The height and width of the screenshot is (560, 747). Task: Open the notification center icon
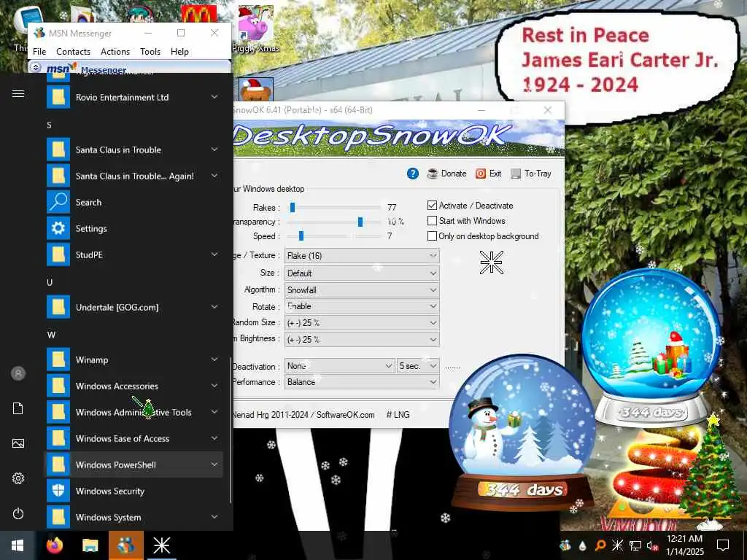723,545
